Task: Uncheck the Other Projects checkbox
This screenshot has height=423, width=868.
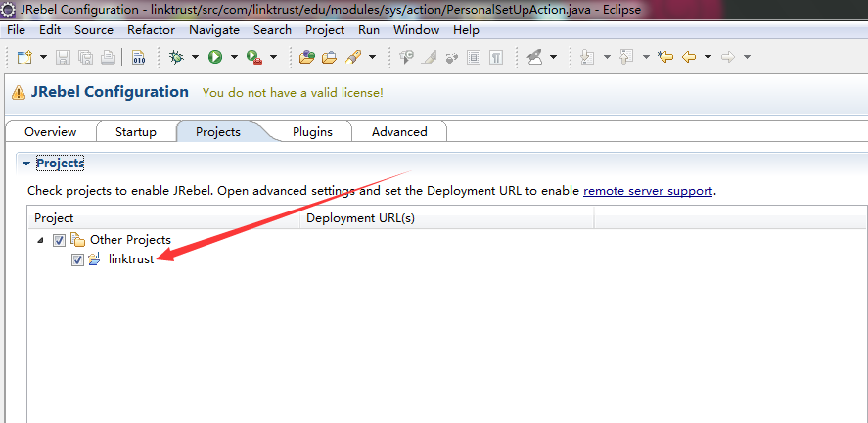Action: click(60, 240)
